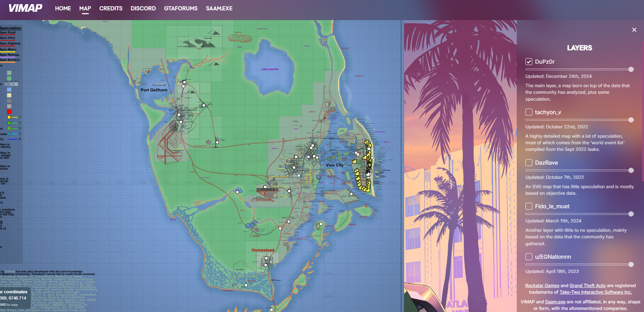Select the MAP navigation item
644x312 pixels.
tap(85, 8)
